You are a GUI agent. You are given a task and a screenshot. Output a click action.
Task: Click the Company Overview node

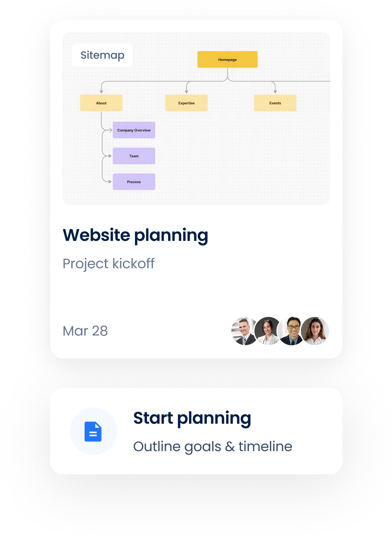(134, 130)
